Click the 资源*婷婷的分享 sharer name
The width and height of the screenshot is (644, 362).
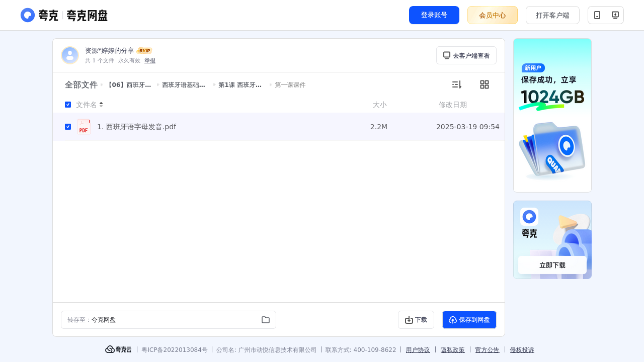(110, 51)
